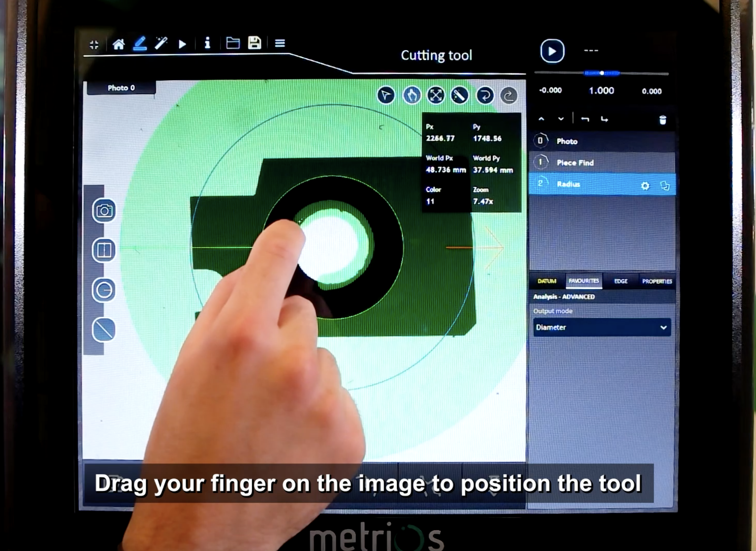Pick the magic wand tool above the image
The image size is (756, 551).
[460, 96]
